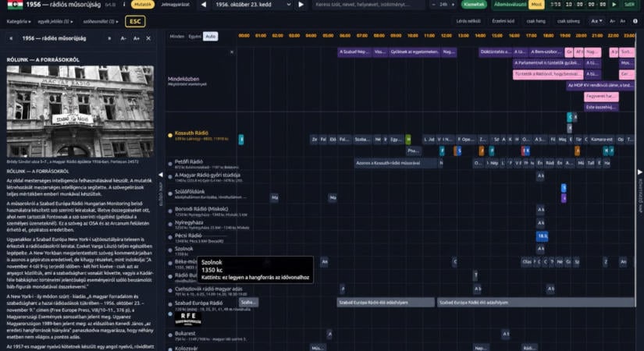The width and height of the screenshot is (644, 351).
Task: Open the A Szabad Nép... event block
Action: coord(354,51)
